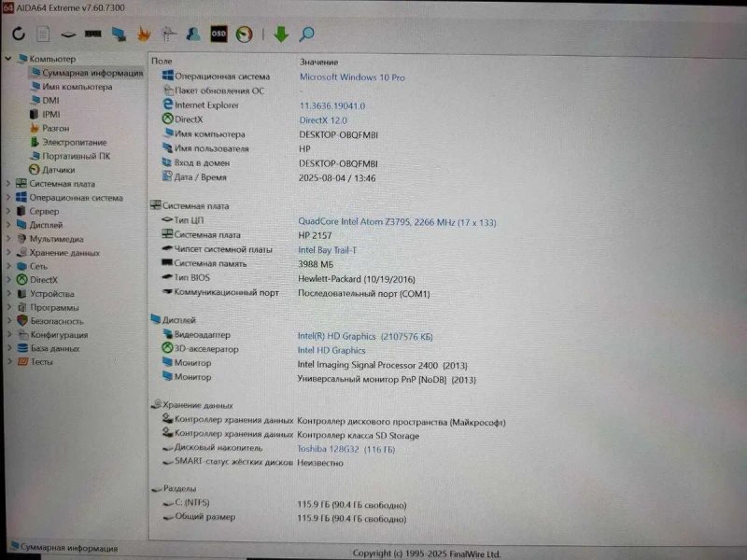Expand the Хранение данных tree node
This screenshot has height=560, width=747.
tap(8, 252)
